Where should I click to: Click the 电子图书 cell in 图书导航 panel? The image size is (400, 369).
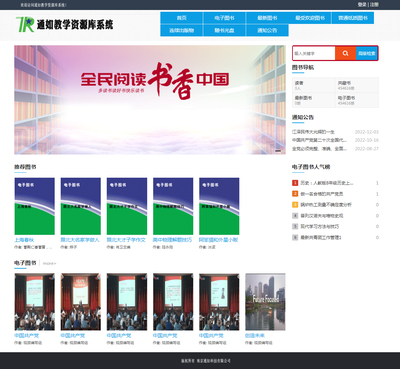pyautogui.click(x=357, y=100)
